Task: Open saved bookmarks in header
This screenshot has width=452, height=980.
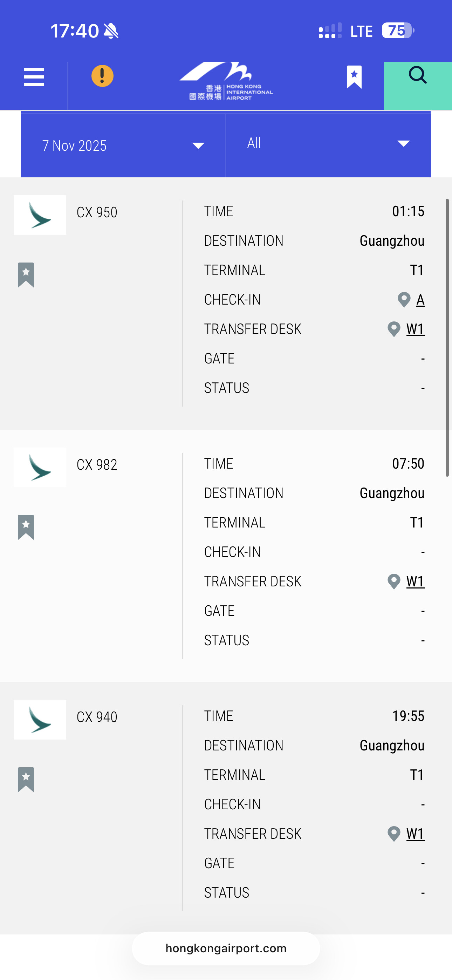Action: coord(354,77)
